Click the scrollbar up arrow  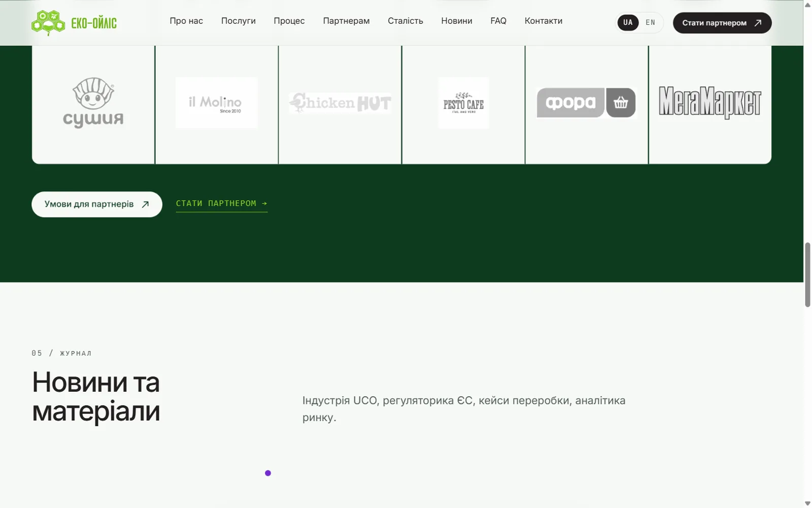click(807, 5)
